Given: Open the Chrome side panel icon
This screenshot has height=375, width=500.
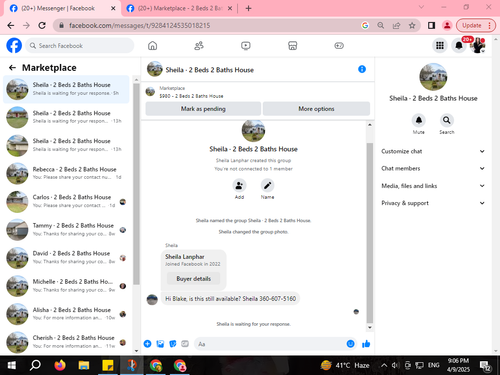Looking at the screenshot, I should tap(431, 25).
